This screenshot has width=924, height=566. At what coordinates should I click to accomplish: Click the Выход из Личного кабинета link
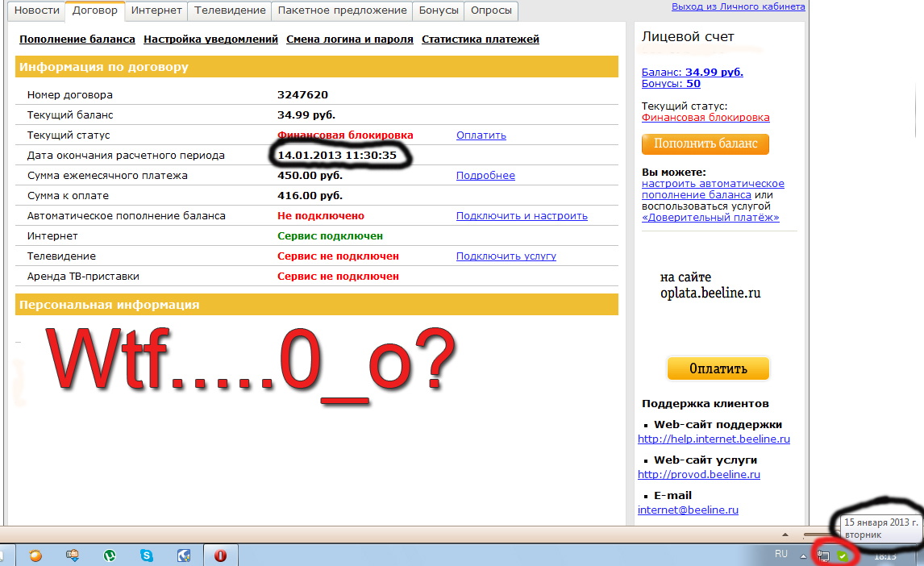pos(739,6)
